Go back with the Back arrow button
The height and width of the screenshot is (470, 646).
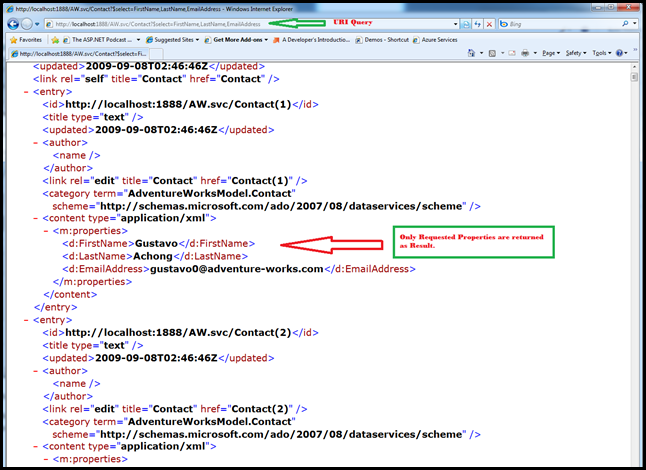tap(13, 24)
